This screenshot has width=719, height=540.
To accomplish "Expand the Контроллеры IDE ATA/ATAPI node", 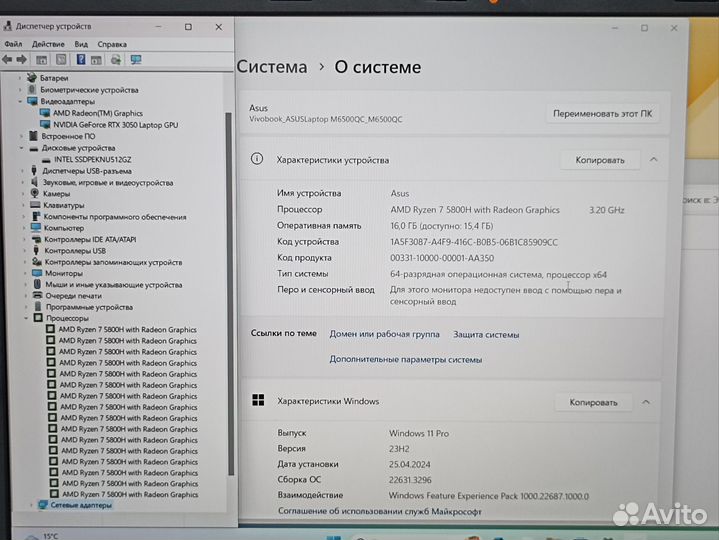I will [24, 239].
